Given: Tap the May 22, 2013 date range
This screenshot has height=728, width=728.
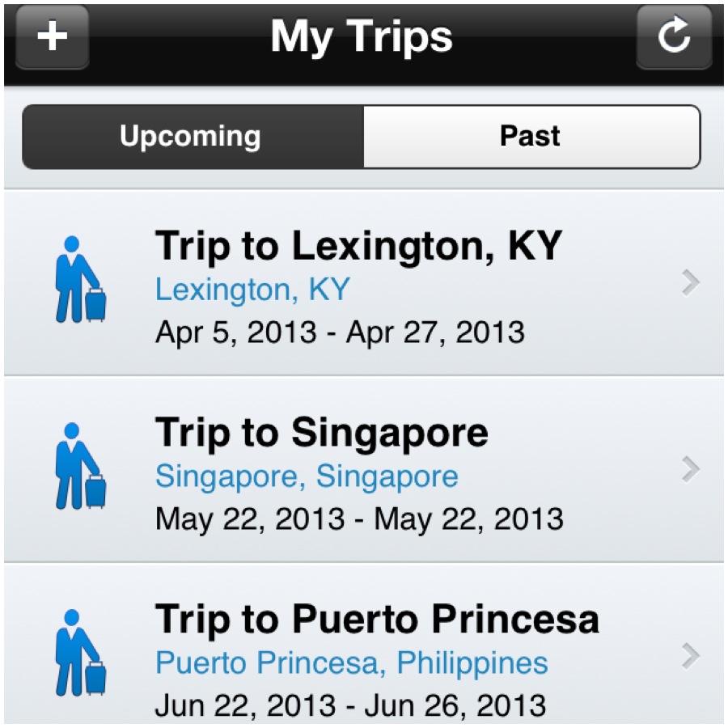Looking at the screenshot, I should [359, 518].
